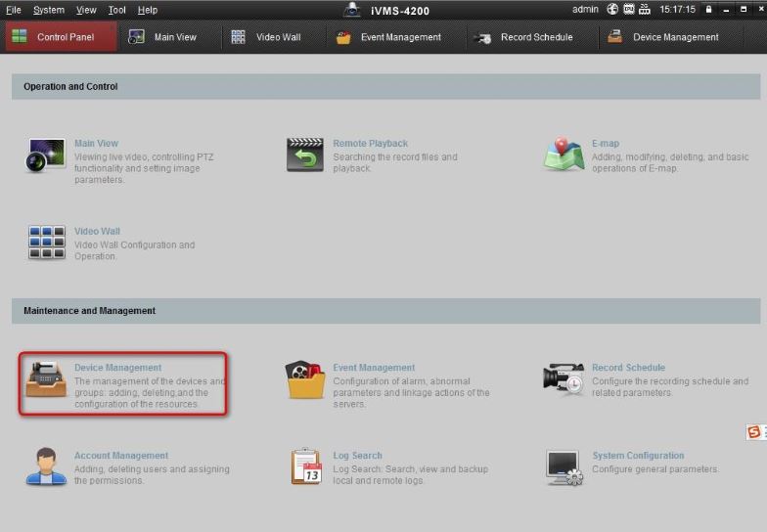The image size is (767, 532).
Task: Click the Device Management tab tray icon
Action: [614, 37]
